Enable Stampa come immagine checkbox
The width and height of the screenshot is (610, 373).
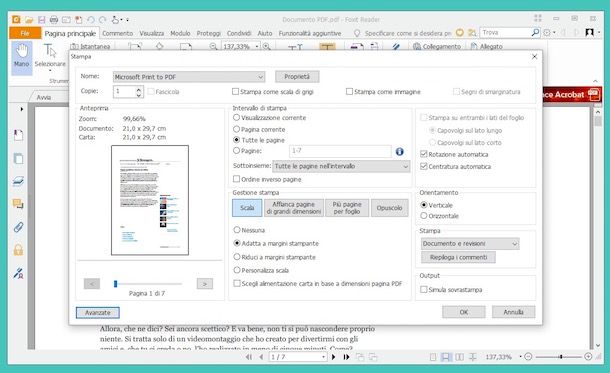coord(349,91)
